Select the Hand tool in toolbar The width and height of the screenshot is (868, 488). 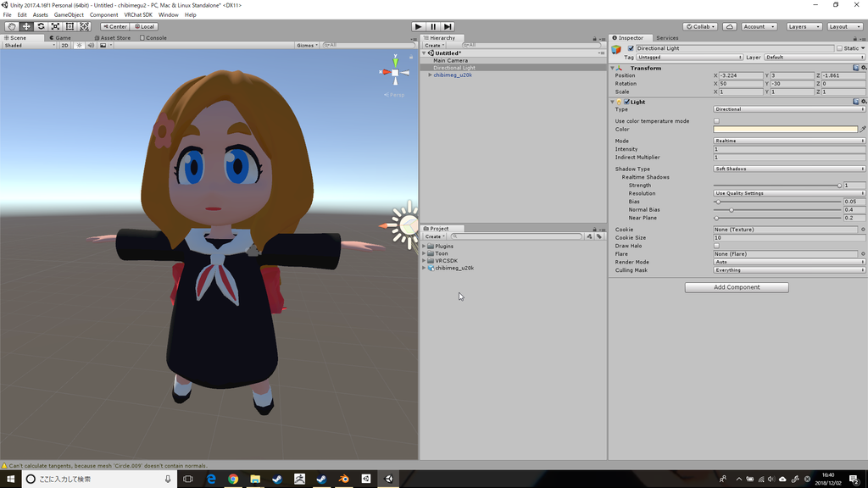coord(11,26)
